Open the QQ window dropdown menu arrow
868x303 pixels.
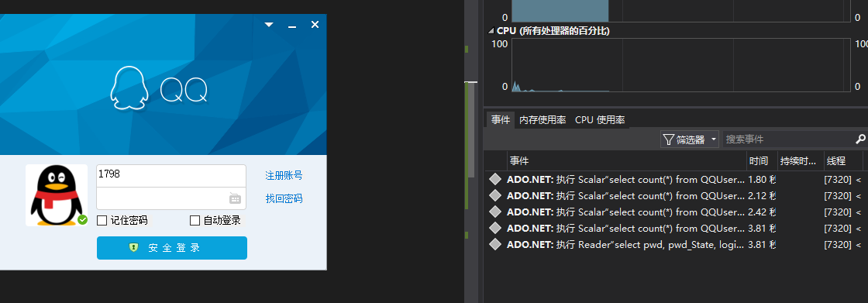[269, 24]
